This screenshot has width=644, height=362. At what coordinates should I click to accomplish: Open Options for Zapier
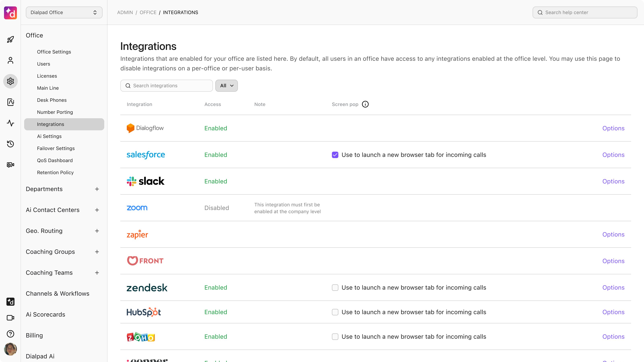613,234
